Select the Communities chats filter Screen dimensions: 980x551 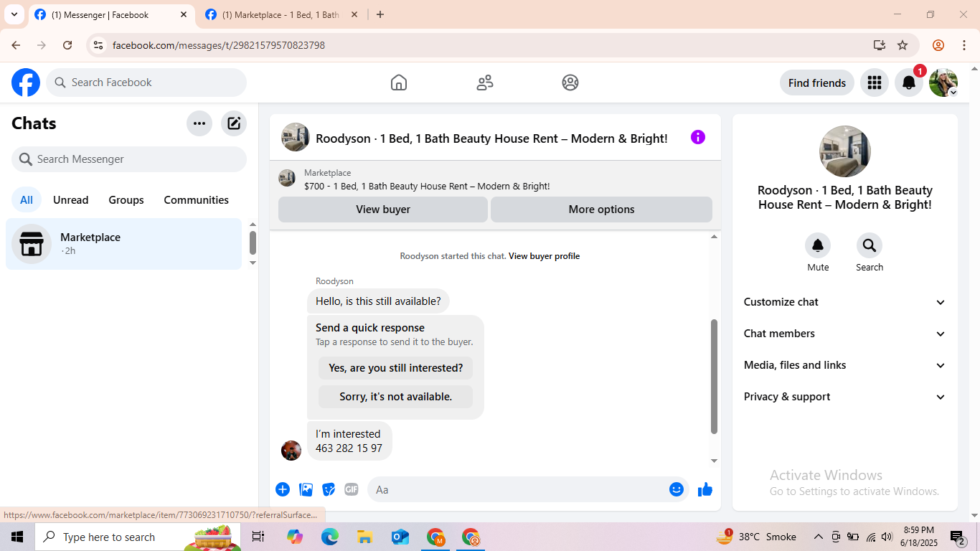coord(197,200)
